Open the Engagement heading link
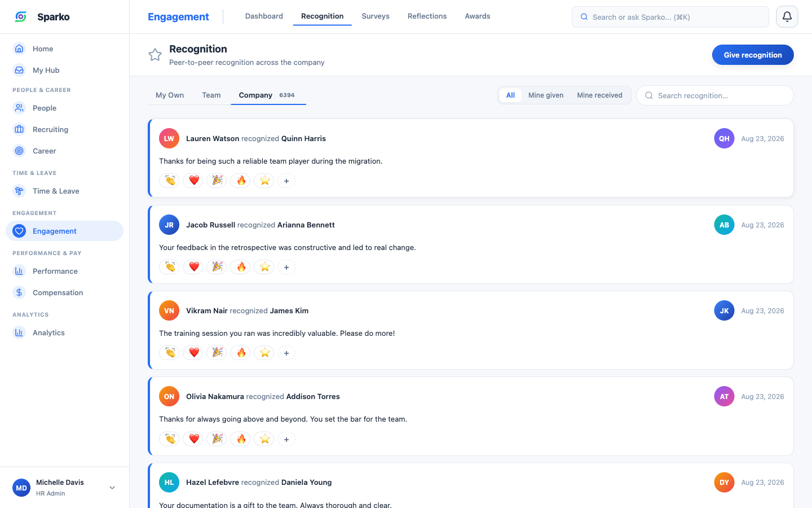 (178, 17)
